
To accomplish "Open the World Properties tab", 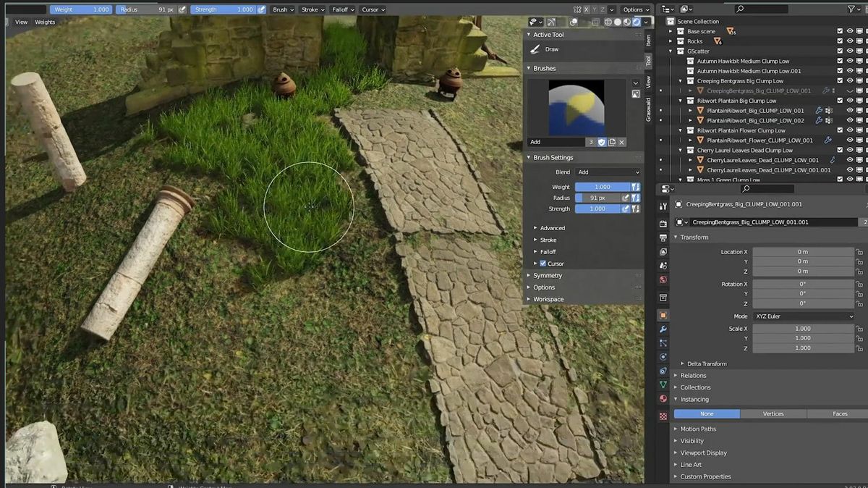I will [x=663, y=279].
